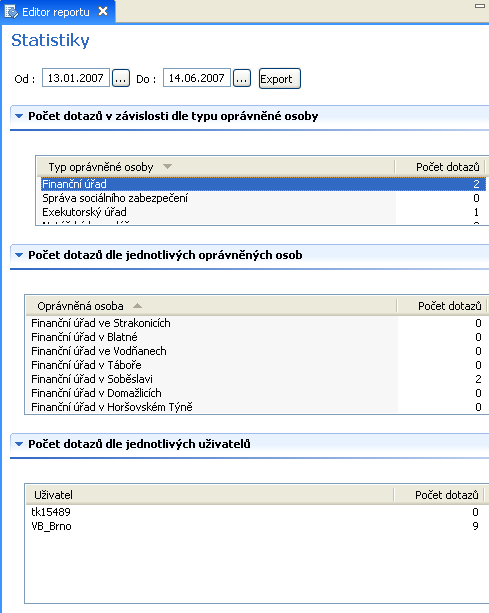Screen dimensions: 489x613
Task: Click Počet dotazů header in Uživatel table
Action: [439, 495]
